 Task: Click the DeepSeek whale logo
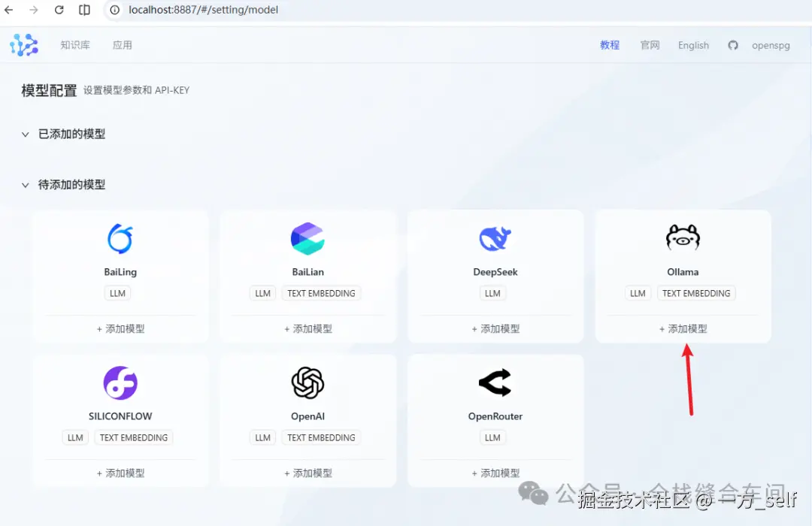pos(495,239)
